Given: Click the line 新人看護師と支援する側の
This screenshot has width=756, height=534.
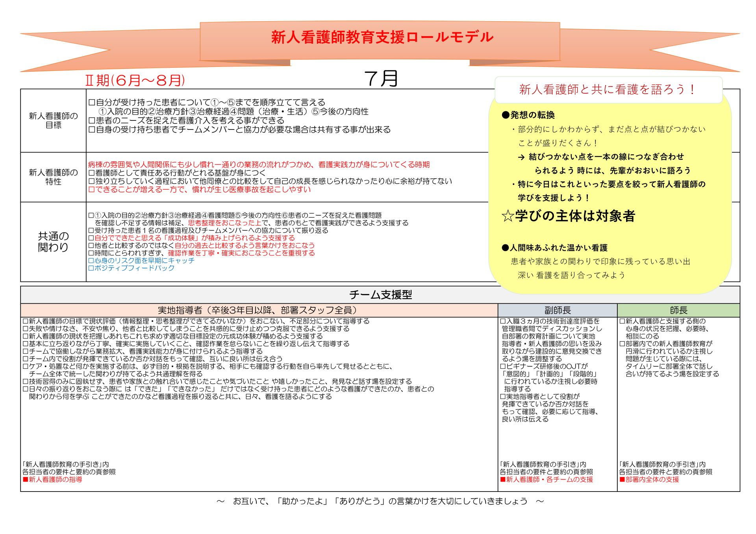Looking at the screenshot, I should click(663, 321).
